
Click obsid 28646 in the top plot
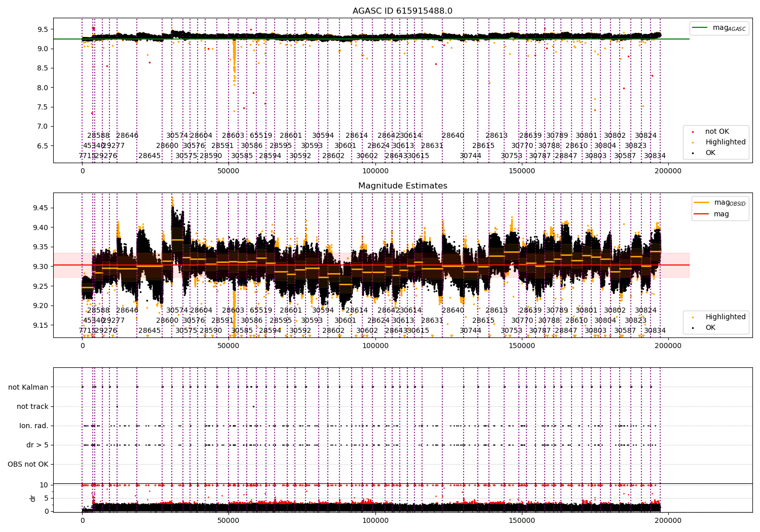point(127,135)
